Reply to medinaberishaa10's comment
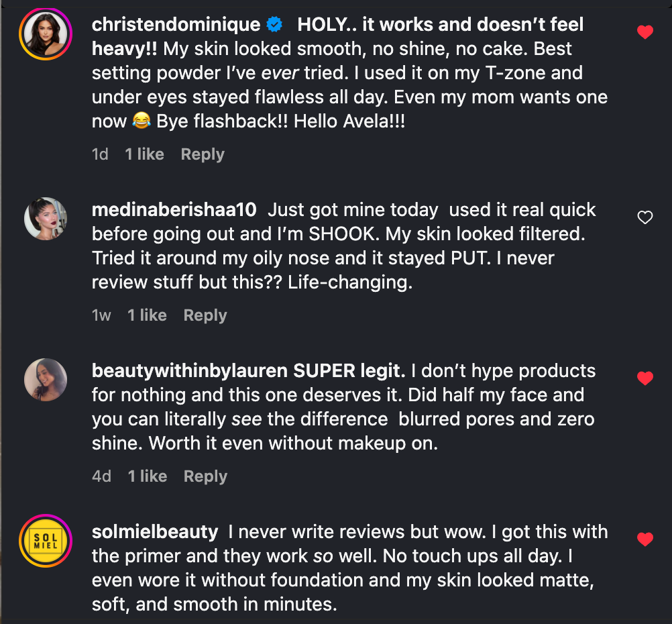Screen dimensions: 672x624 (205, 315)
